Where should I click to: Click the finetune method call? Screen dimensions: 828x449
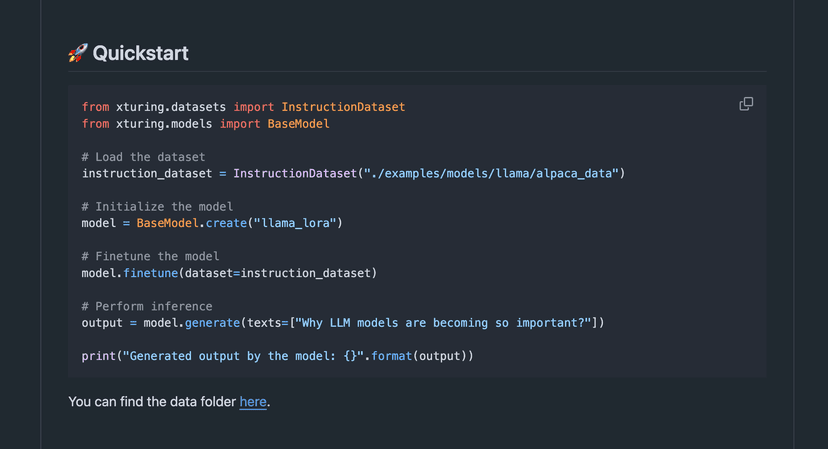150,273
